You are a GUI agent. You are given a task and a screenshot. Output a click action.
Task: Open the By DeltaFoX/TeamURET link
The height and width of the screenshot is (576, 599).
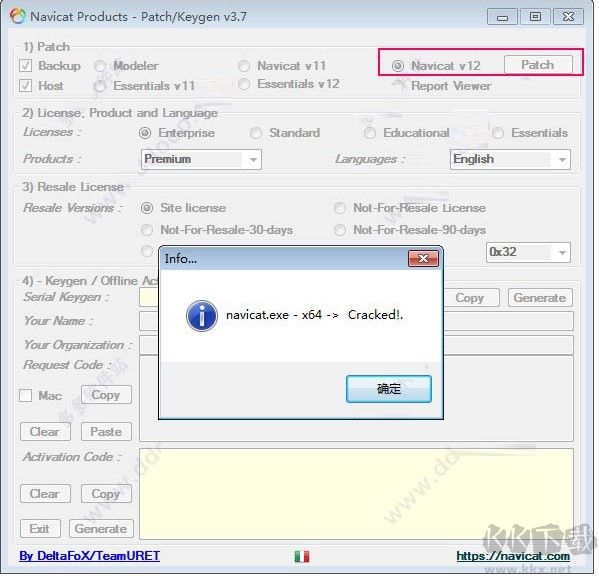[89, 556]
